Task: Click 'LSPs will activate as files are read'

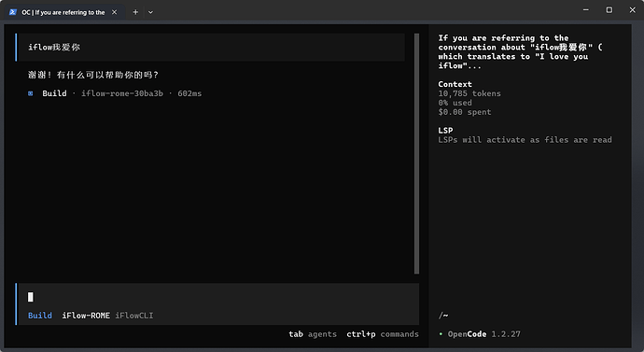Action: click(525, 140)
